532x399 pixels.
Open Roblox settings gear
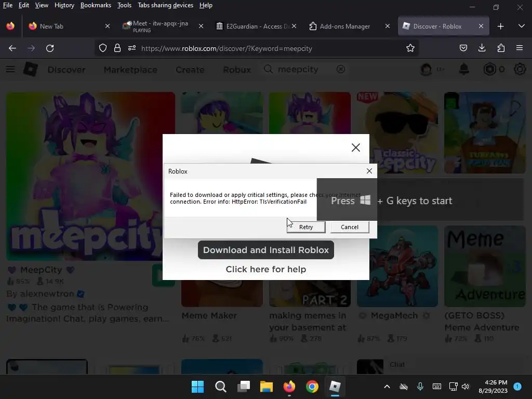pyautogui.click(x=520, y=70)
